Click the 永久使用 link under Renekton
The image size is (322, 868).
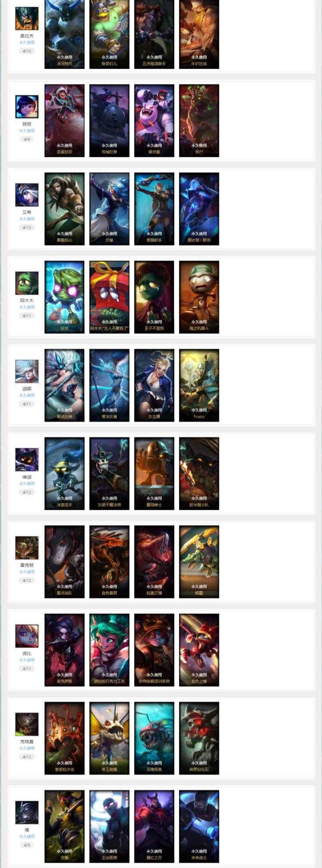(x=27, y=572)
